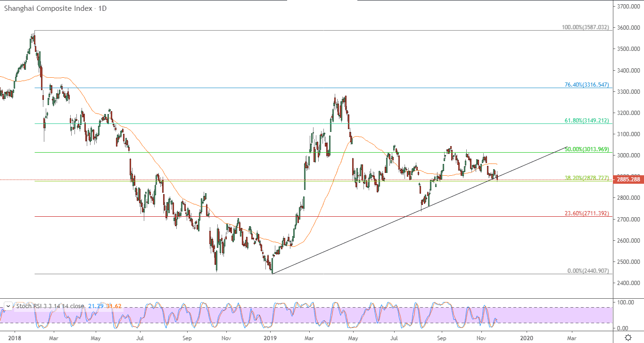Click the 100.00%(3587.032) Fibonacci label
644x343 pixels.
point(586,27)
